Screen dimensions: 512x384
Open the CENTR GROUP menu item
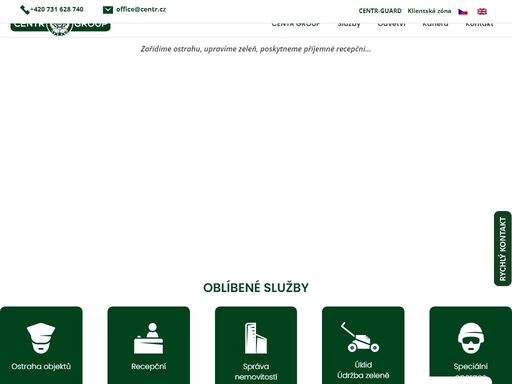[x=296, y=25]
